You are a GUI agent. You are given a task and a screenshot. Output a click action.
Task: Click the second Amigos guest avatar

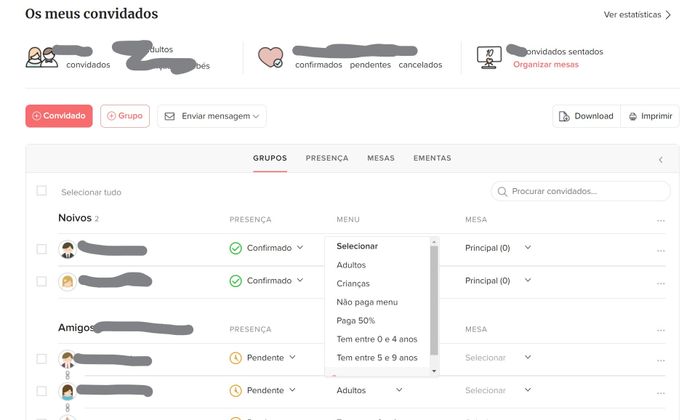[x=67, y=391]
